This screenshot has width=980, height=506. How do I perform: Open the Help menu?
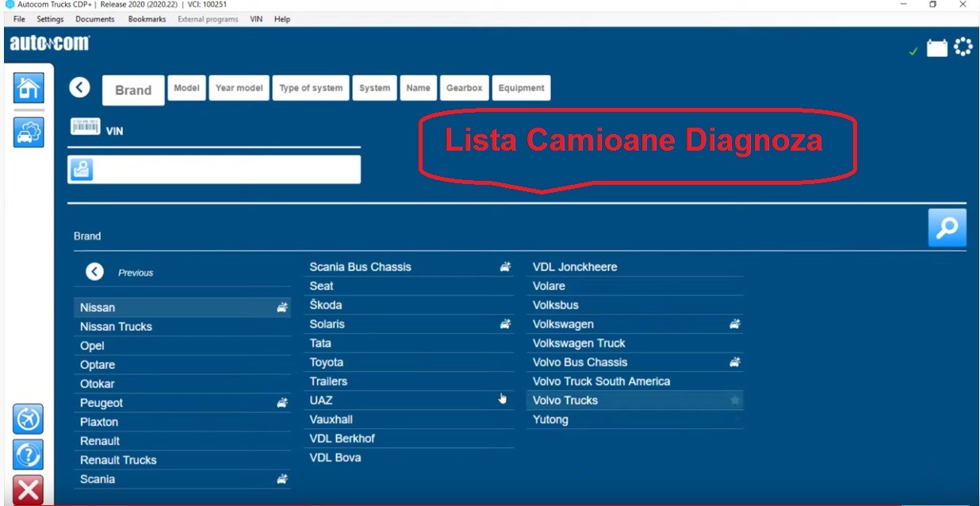pos(282,19)
